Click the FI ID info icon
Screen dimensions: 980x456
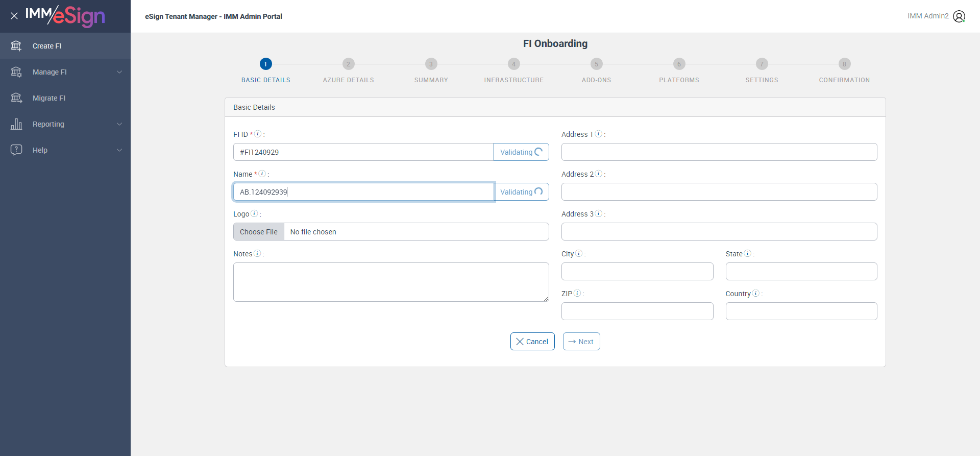258,134
